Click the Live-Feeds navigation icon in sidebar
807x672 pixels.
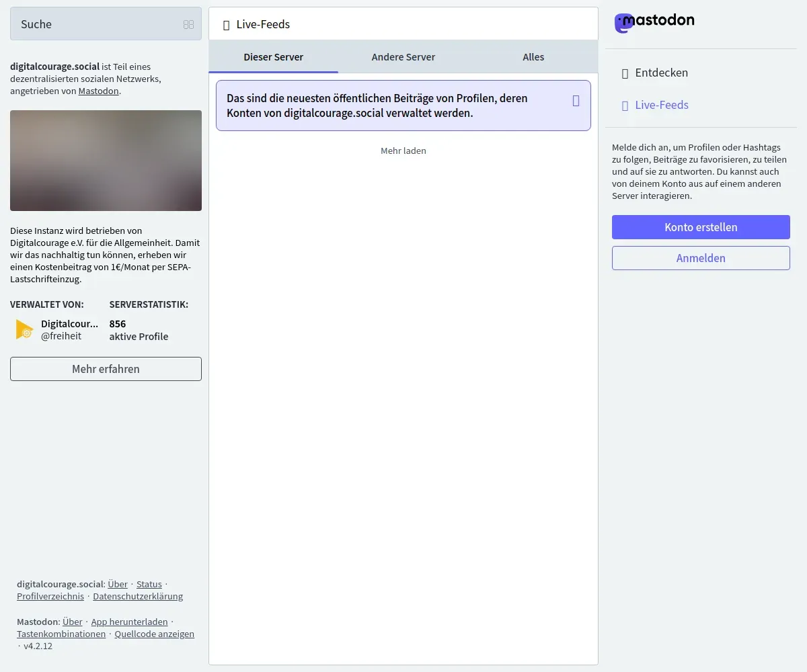625,106
